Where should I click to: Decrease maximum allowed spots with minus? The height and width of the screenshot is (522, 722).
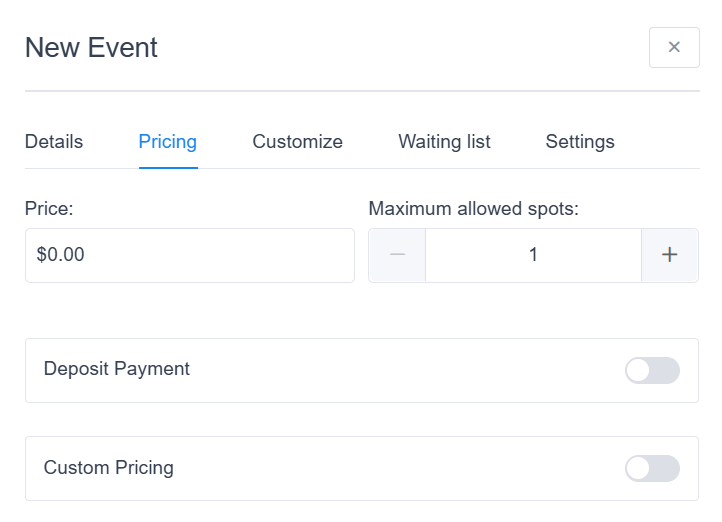coord(397,255)
